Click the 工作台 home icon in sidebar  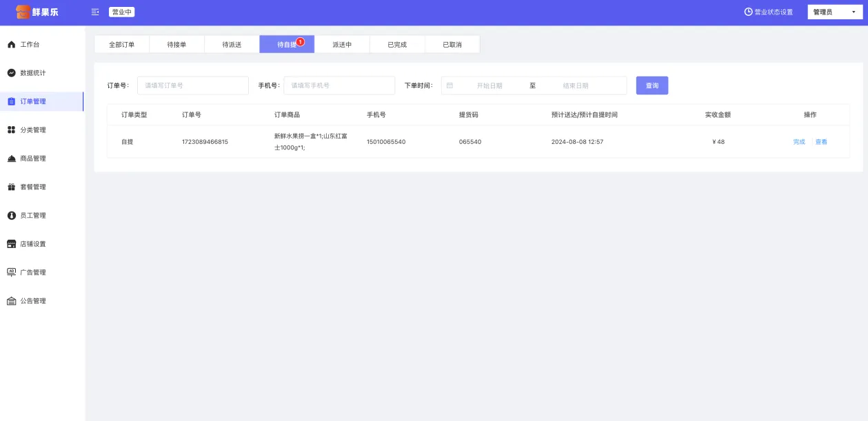pyautogui.click(x=11, y=45)
